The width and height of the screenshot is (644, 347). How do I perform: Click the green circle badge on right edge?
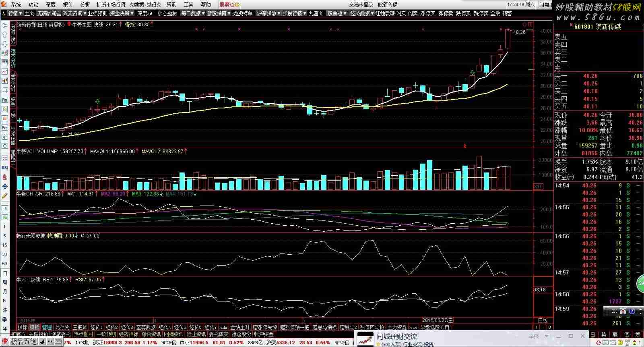pyautogui.click(x=640, y=284)
